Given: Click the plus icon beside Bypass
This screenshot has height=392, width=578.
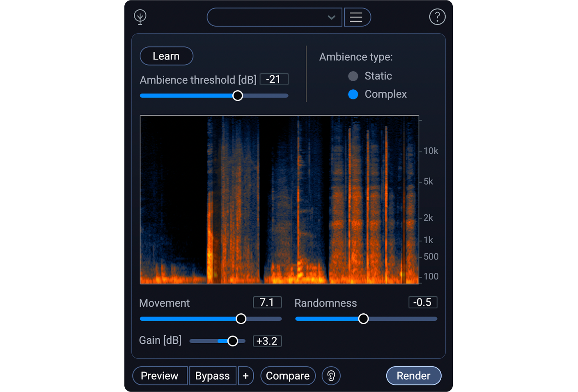Looking at the screenshot, I should point(245,376).
